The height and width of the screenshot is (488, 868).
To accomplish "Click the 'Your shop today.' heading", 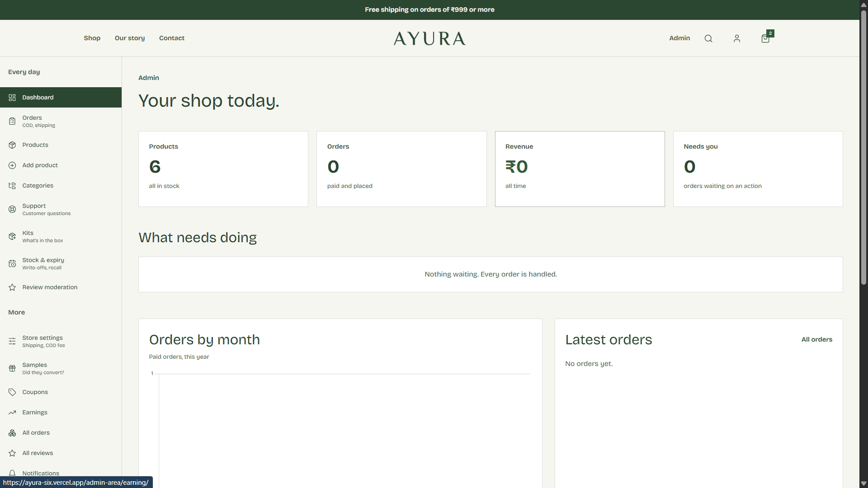I will (x=209, y=101).
